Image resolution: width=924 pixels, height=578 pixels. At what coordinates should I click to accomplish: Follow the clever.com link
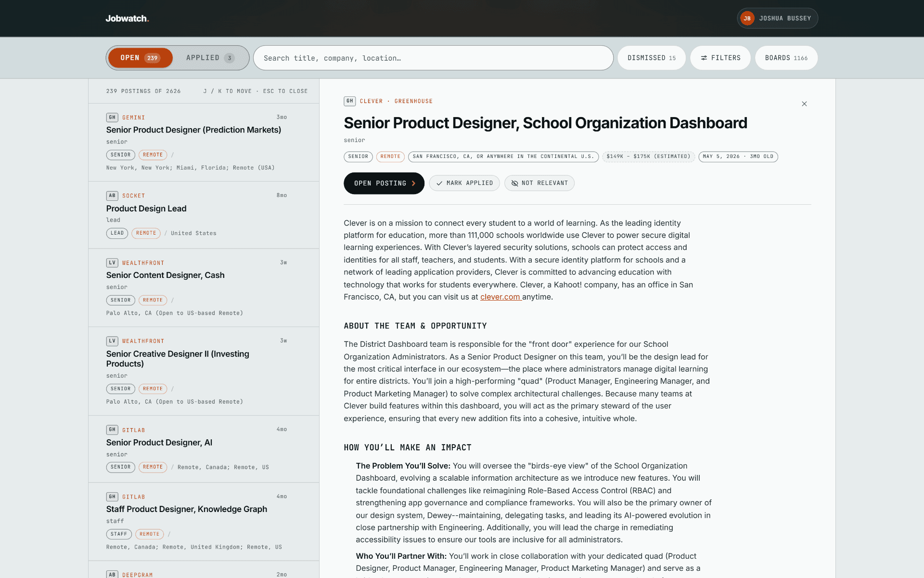[x=500, y=297]
